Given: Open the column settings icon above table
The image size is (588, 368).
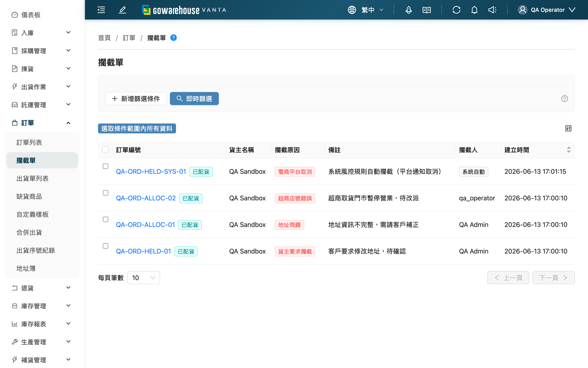Looking at the screenshot, I should pos(568,129).
